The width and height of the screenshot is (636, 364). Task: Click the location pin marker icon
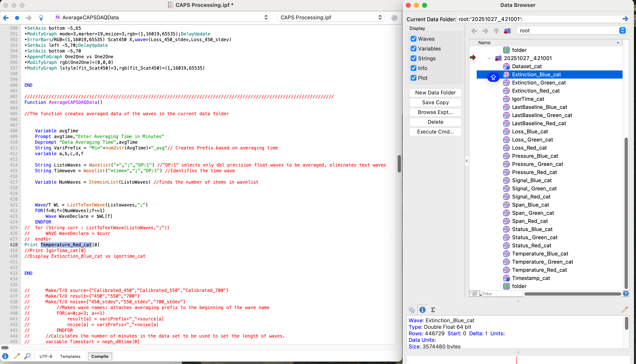[41, 18]
